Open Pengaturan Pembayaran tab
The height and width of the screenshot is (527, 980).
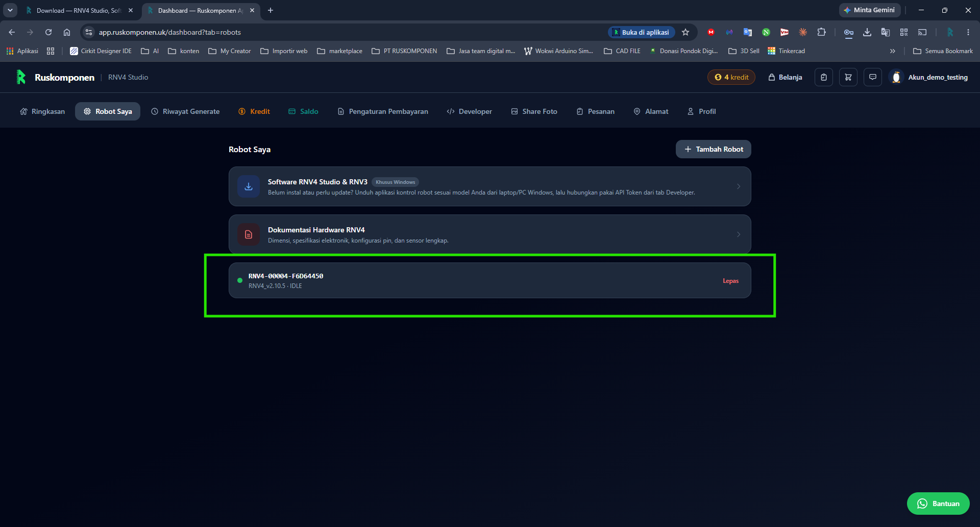[x=383, y=111]
